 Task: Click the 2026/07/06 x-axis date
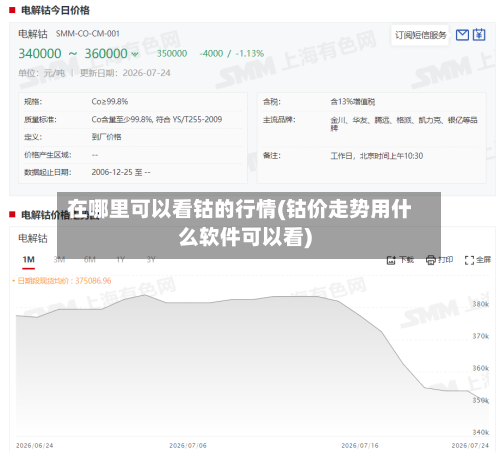(x=188, y=445)
